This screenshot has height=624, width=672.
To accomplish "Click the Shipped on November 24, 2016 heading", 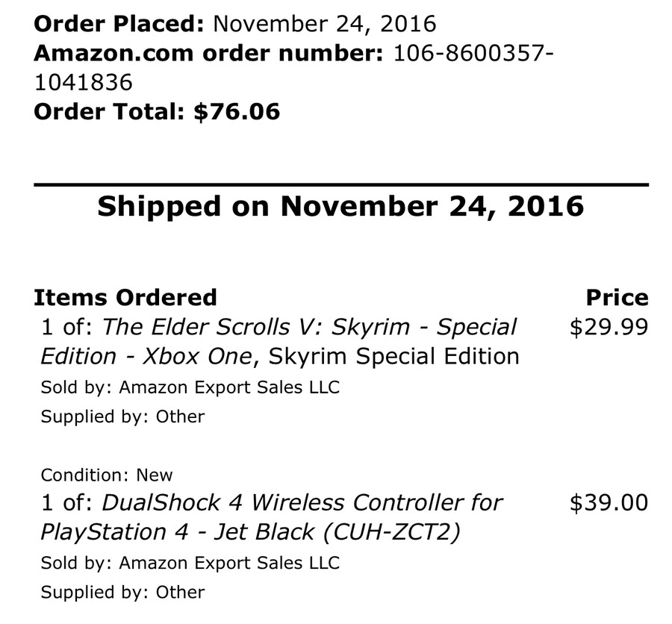I will click(340, 206).
